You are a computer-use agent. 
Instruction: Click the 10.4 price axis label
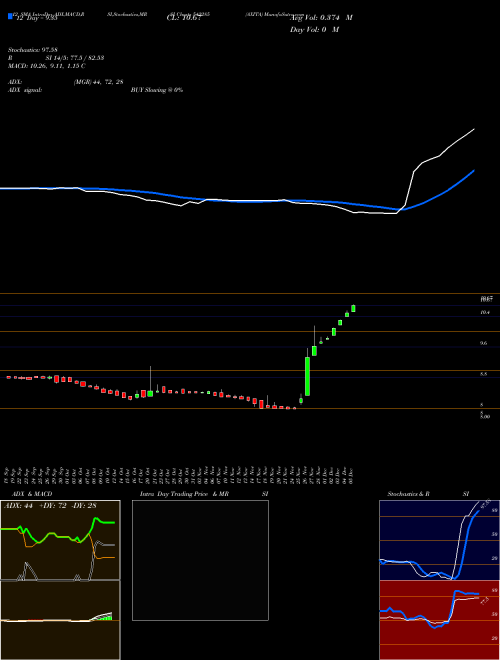point(485,312)
